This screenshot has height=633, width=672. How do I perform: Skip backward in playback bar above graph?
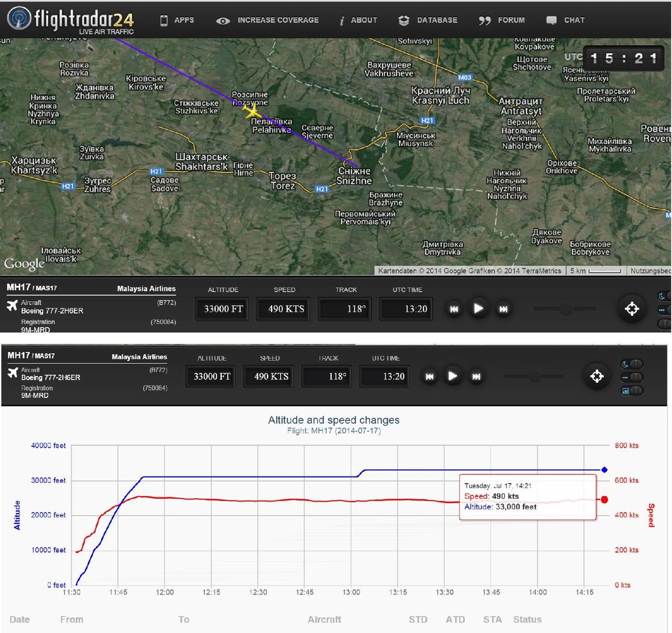[x=430, y=377]
